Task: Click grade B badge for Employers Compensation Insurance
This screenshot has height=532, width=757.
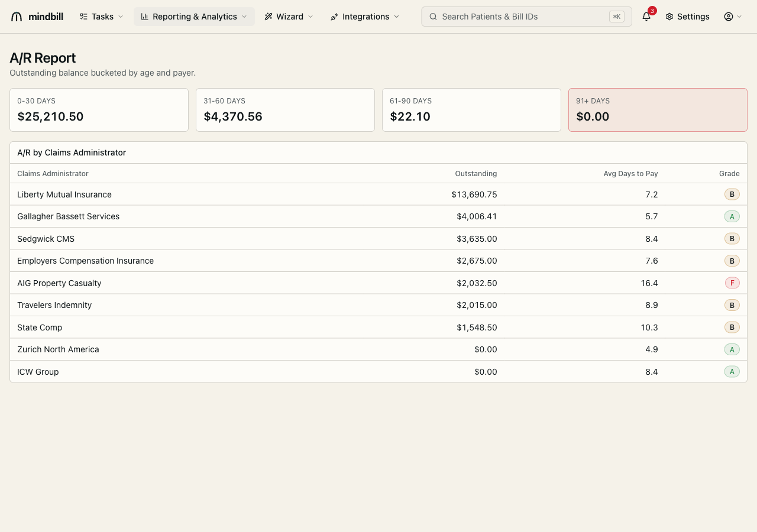Action: [x=732, y=261]
